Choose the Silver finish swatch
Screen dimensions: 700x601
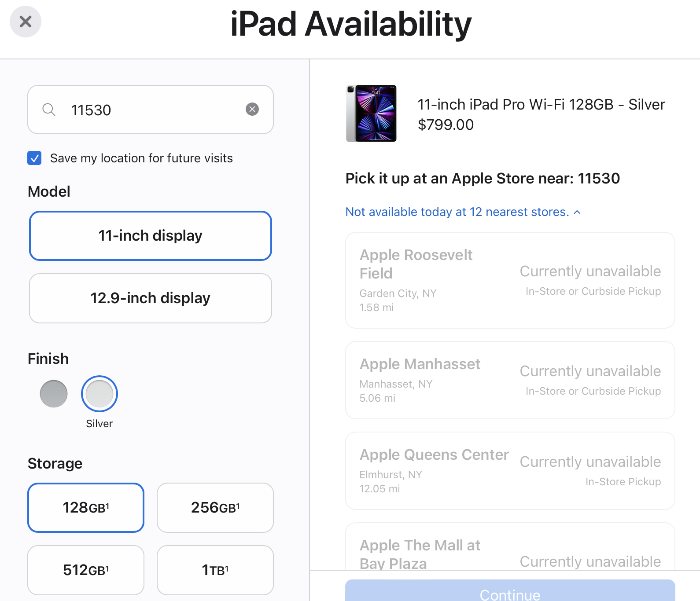click(x=99, y=394)
